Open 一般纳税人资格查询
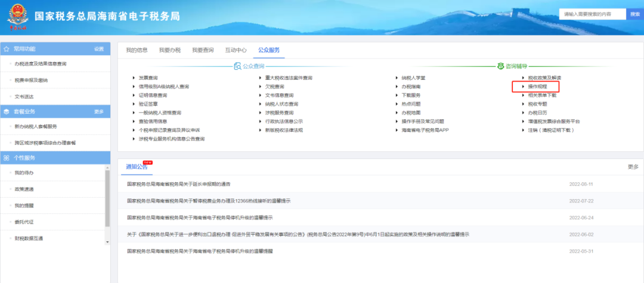 [x=160, y=113]
